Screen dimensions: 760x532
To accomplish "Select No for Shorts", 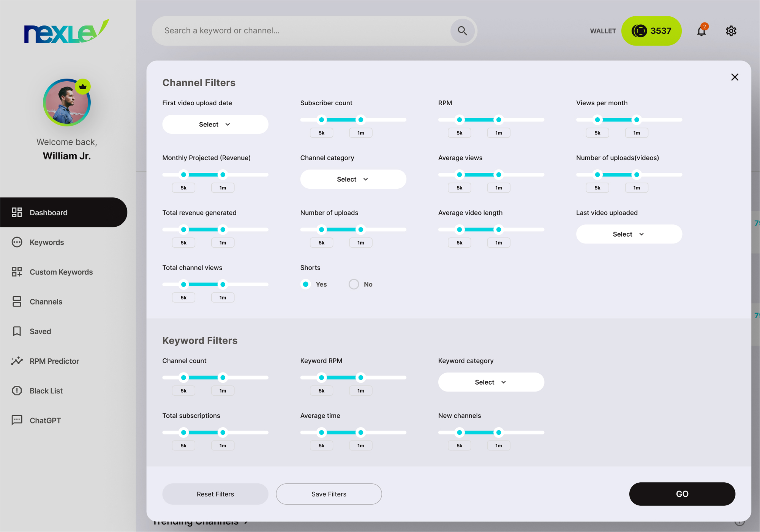I will [x=354, y=284].
